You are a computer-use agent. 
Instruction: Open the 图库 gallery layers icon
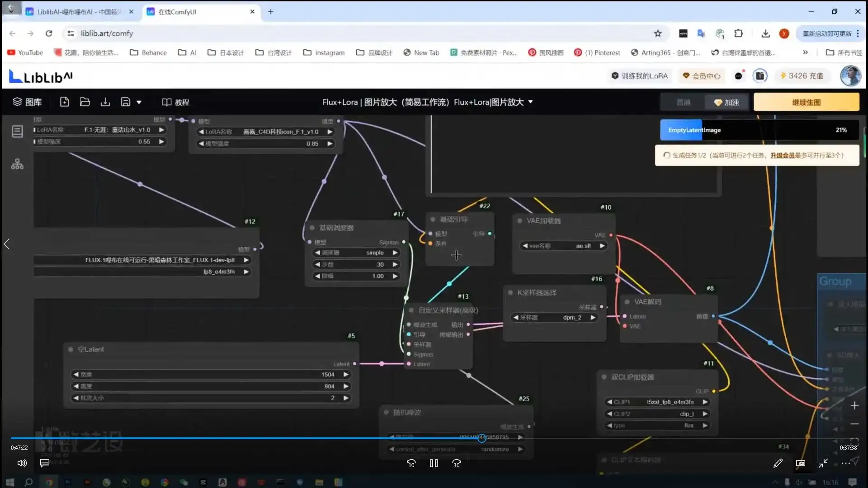[17, 102]
